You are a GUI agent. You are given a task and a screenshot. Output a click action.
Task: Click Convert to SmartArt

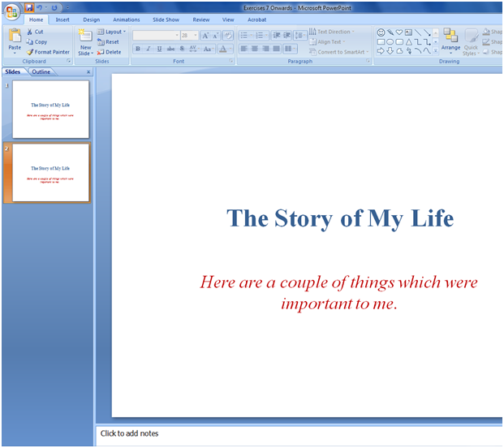pos(338,52)
